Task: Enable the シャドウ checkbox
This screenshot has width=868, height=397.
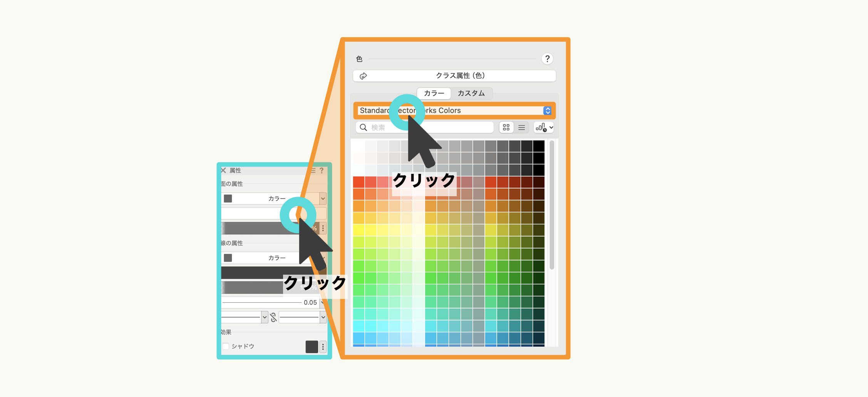Action: coord(226,346)
